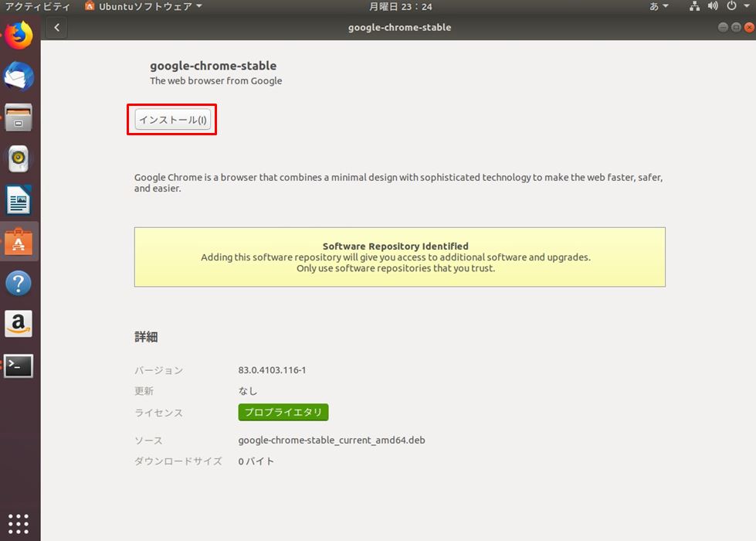This screenshot has width=756, height=541.
Task: Maximize the Ubuntu Software window
Action: [x=736, y=28]
